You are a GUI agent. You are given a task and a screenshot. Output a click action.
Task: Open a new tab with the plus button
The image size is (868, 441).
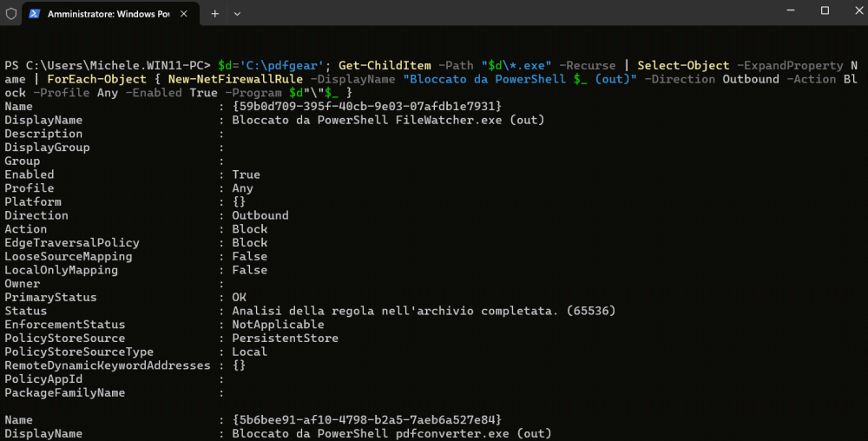[214, 14]
